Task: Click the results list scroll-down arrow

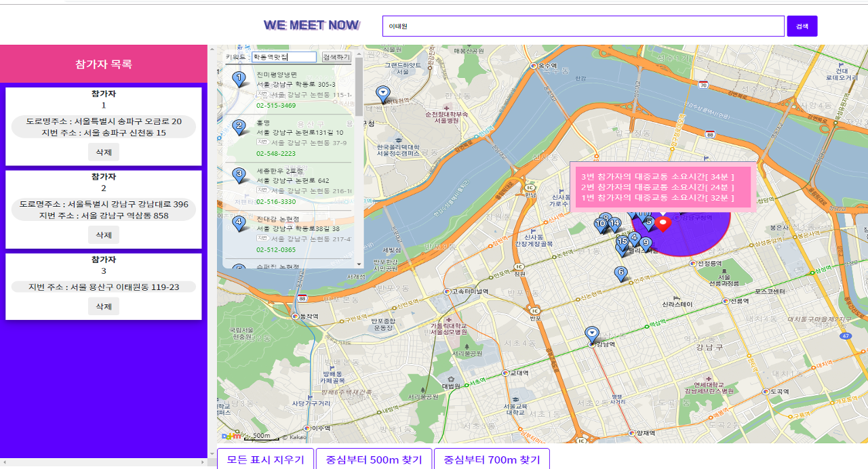Action: pos(359,264)
